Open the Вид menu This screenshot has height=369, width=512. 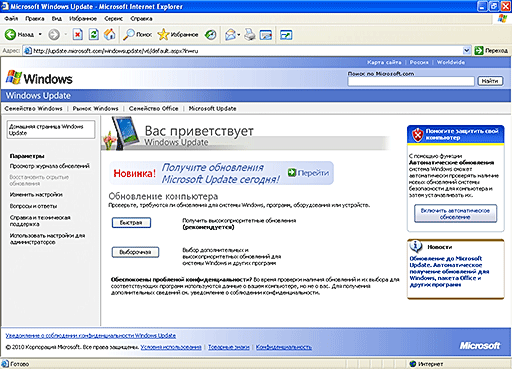(57, 19)
